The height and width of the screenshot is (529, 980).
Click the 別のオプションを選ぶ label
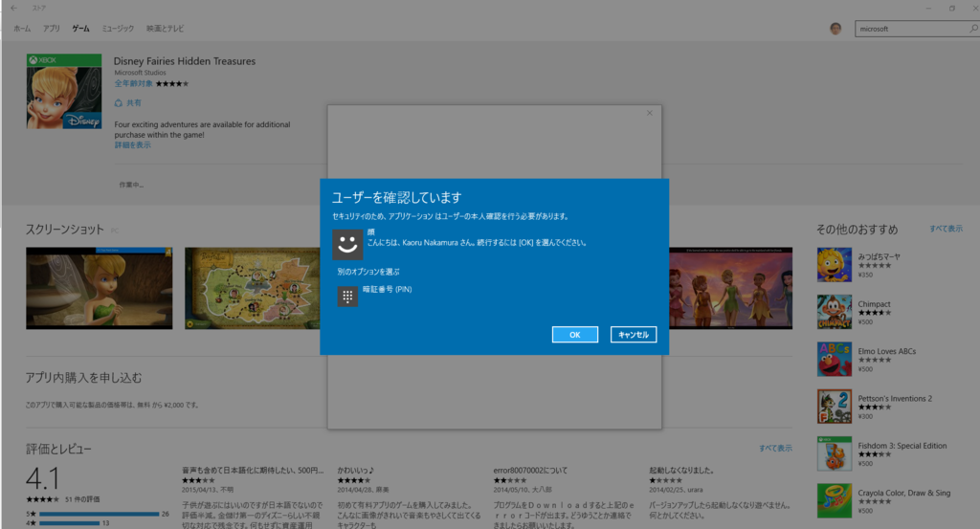368,272
